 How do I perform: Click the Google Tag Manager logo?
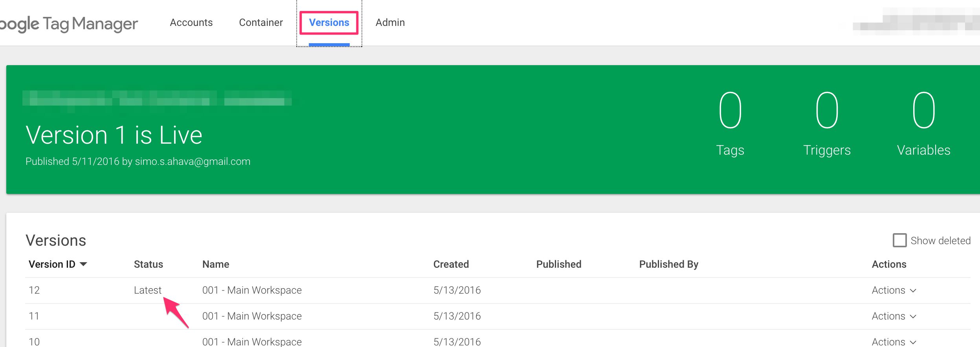69,24
